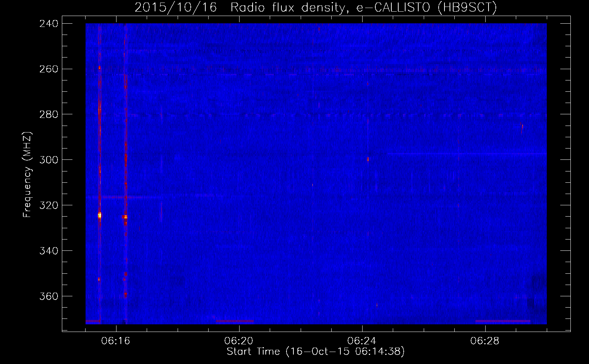Click the 260 frequency tick label

point(48,69)
